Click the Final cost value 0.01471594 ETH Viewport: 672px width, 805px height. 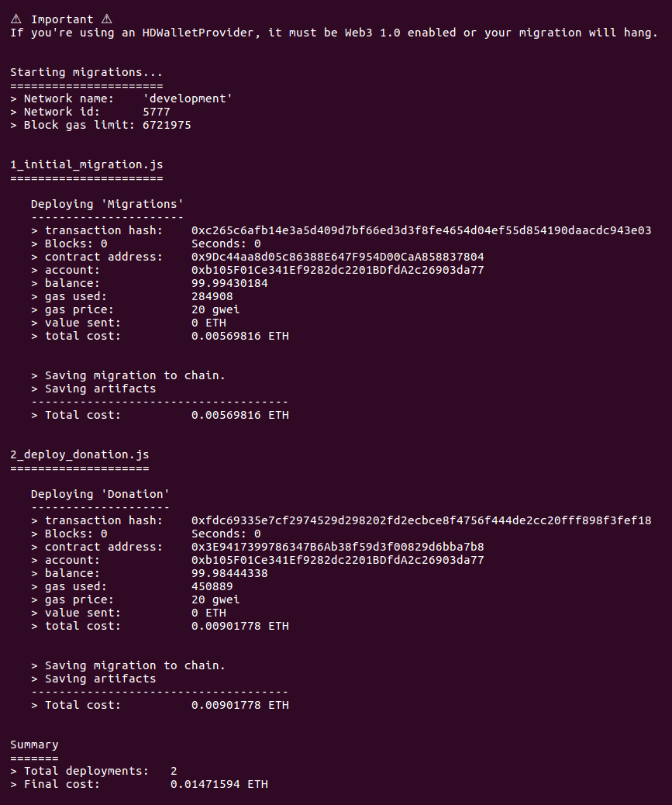pyautogui.click(x=219, y=784)
